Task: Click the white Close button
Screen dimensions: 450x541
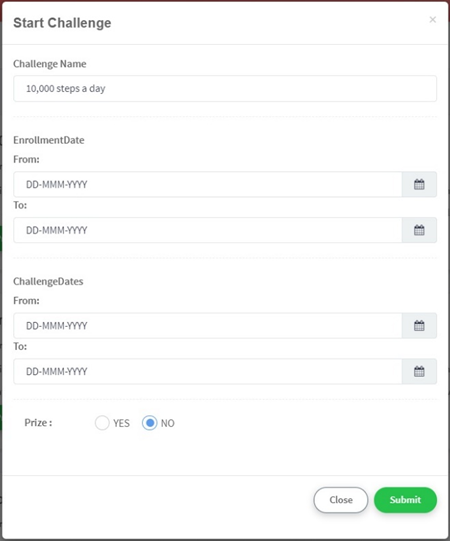Action: tap(341, 500)
